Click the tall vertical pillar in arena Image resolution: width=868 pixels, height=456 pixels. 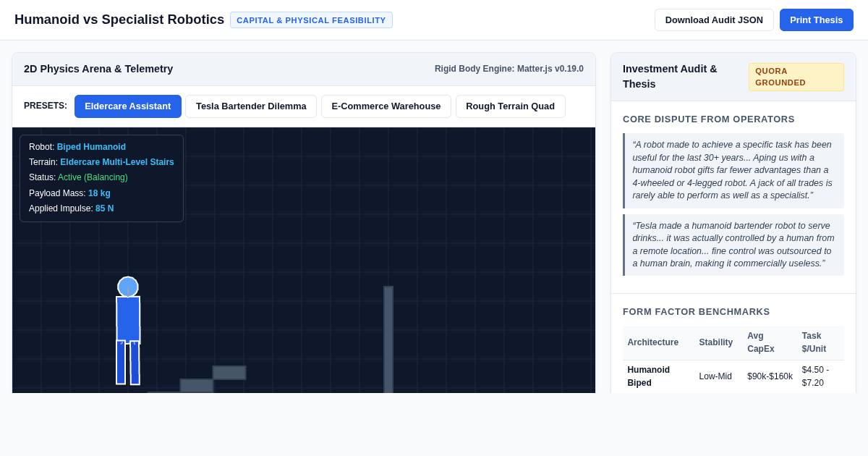(x=388, y=339)
